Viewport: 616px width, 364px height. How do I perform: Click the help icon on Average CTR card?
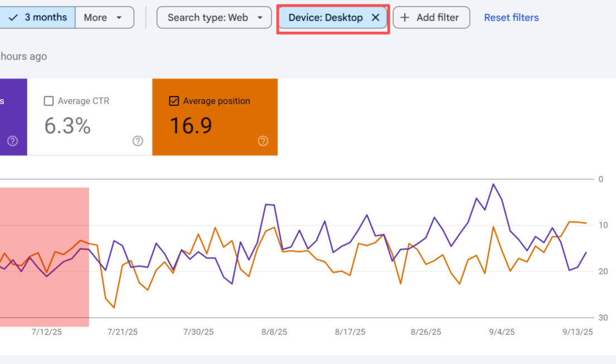138,141
